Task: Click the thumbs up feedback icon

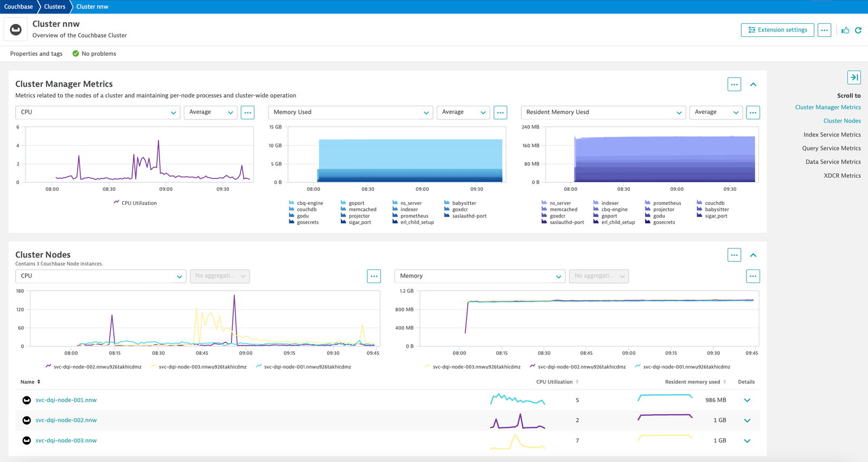Action: [x=845, y=30]
